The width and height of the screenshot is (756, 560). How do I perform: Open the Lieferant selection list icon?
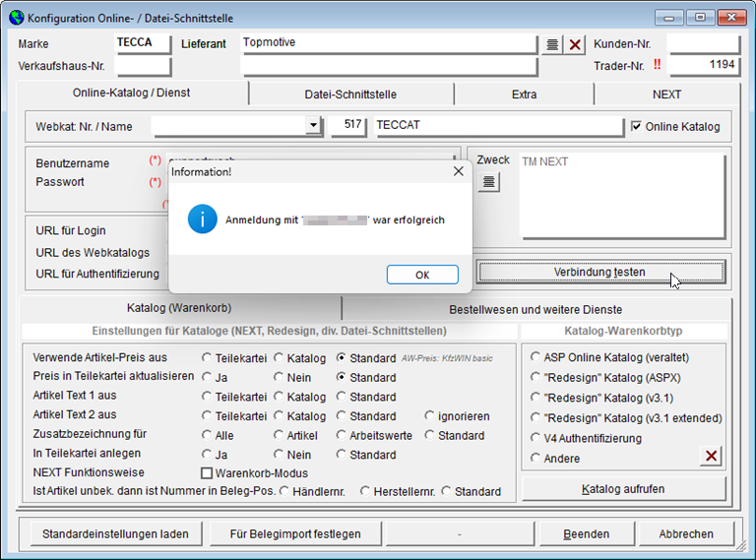tap(552, 45)
